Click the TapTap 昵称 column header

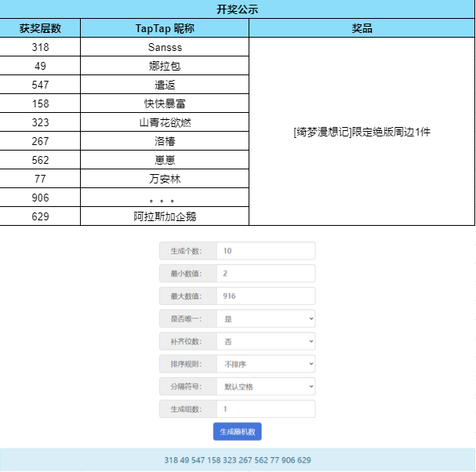pyautogui.click(x=165, y=28)
